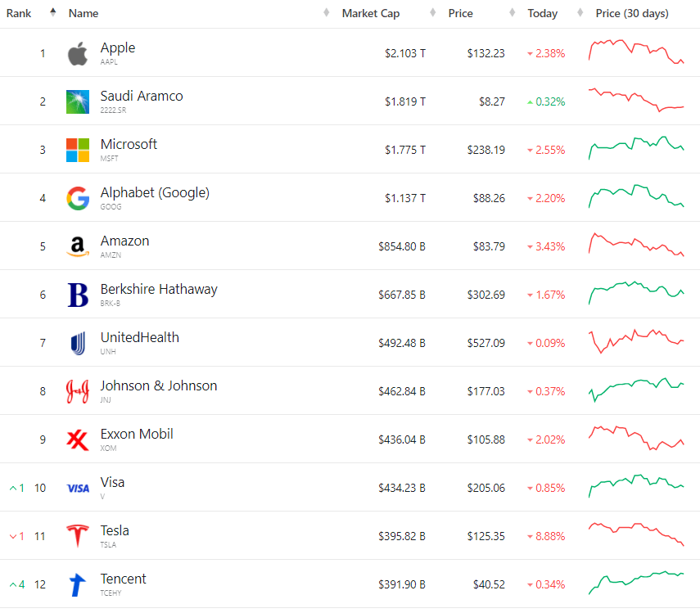Sort by Today column header
Viewport: 700px width, 613px height.
tap(542, 13)
